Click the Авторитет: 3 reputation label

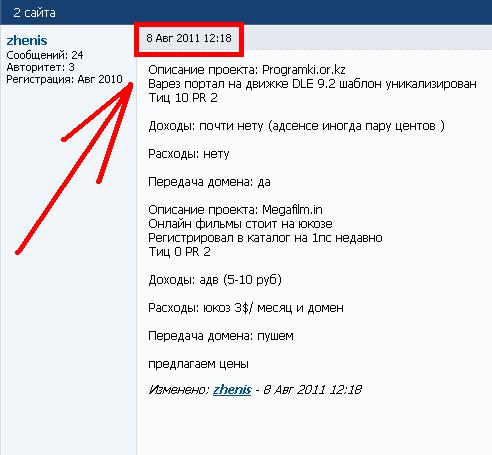(x=40, y=67)
